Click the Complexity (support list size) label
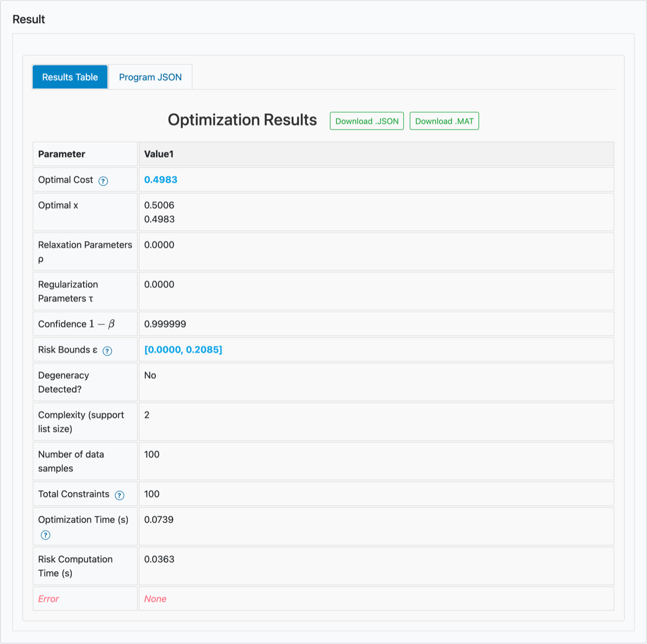 pyautogui.click(x=81, y=422)
